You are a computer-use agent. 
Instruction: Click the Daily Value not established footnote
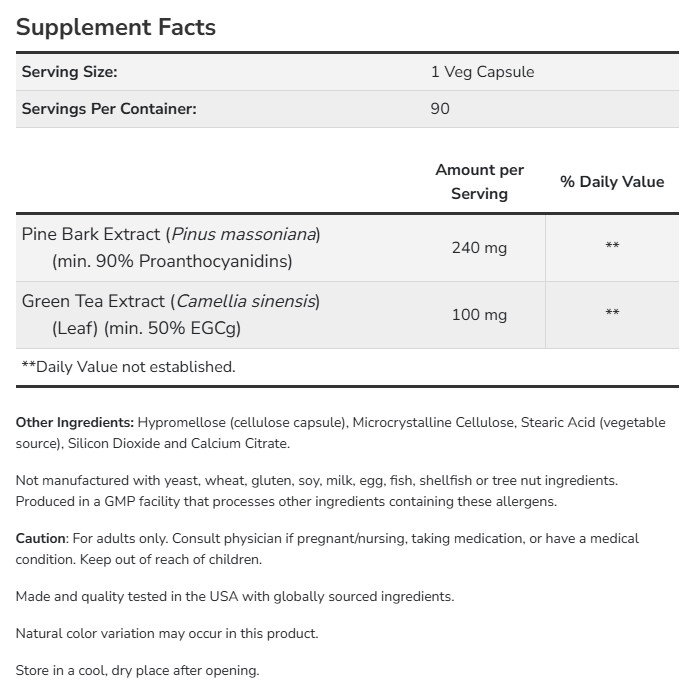[x=128, y=367]
